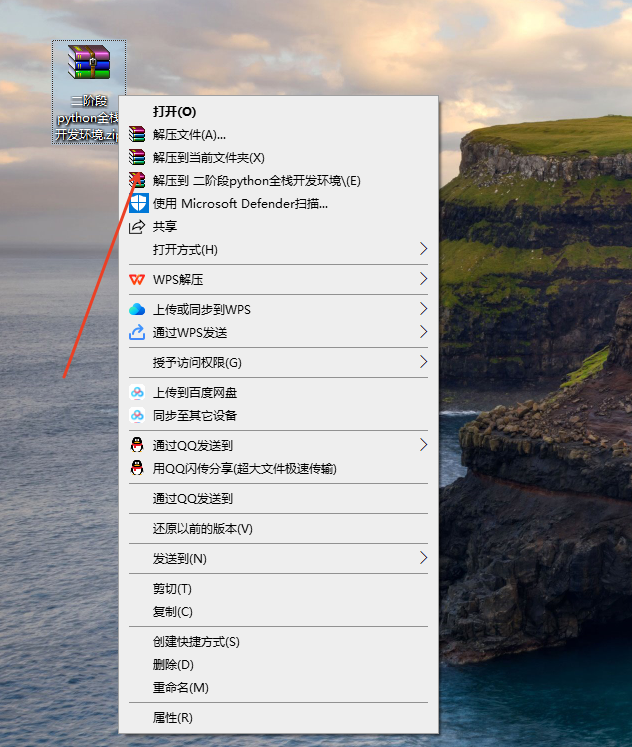Viewport: 632px width, 747px height.
Task: Click the share arrow icon next to 共享
Action: coord(137,227)
